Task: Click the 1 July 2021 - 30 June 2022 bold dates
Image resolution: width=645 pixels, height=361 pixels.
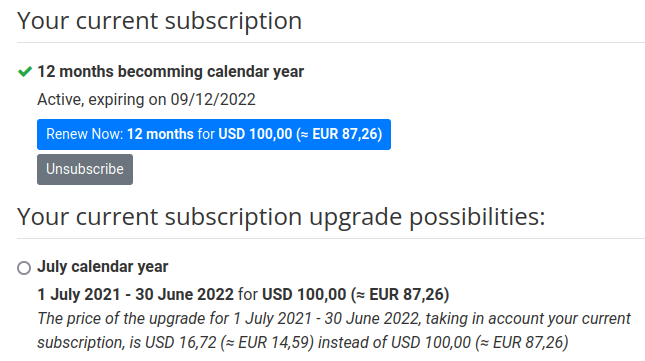Action: [136, 294]
